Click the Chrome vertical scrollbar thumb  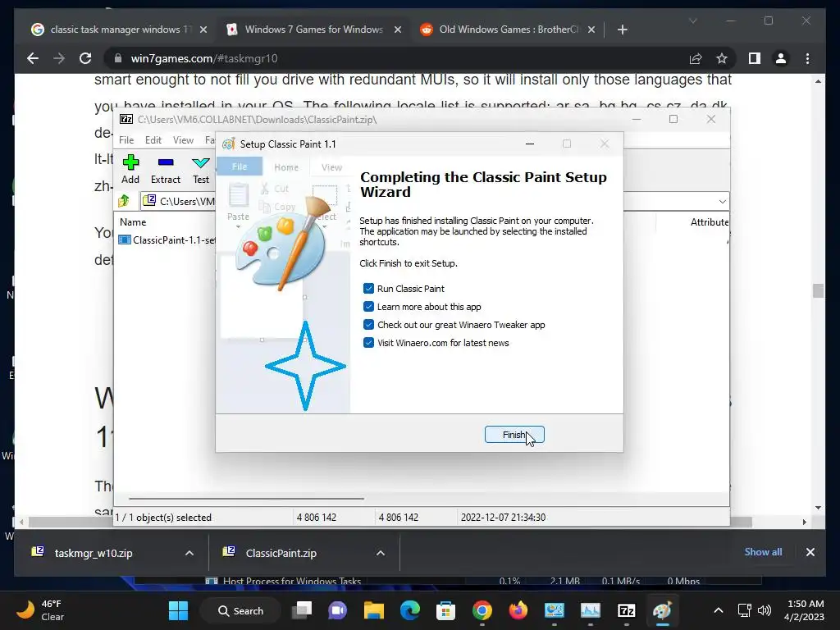coord(818,291)
